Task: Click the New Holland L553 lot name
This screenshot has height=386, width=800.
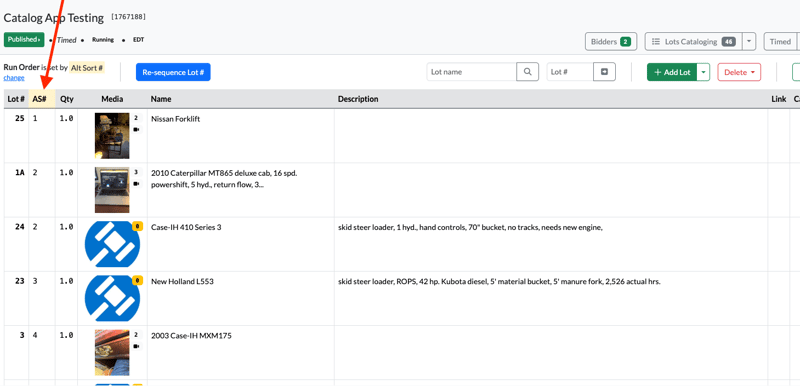Action: (182, 281)
